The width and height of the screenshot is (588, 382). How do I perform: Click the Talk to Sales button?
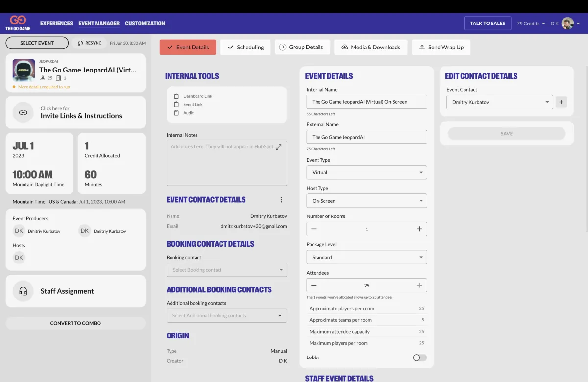coord(488,24)
